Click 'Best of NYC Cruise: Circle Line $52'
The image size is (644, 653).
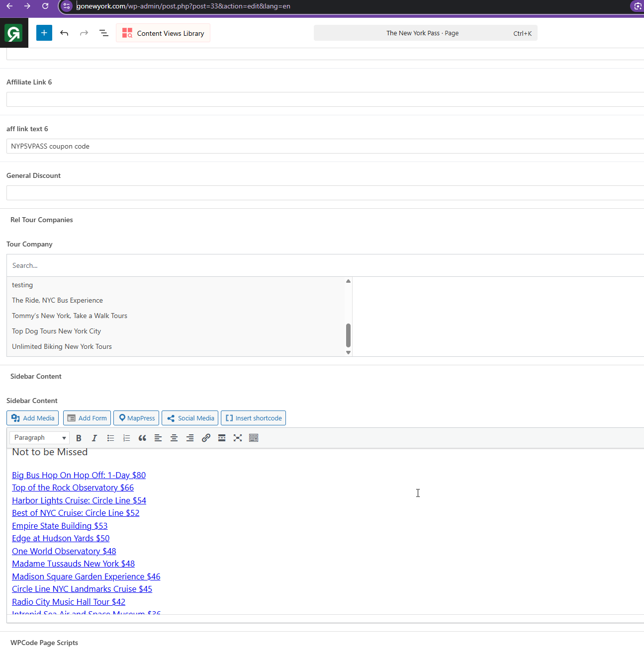tap(76, 513)
